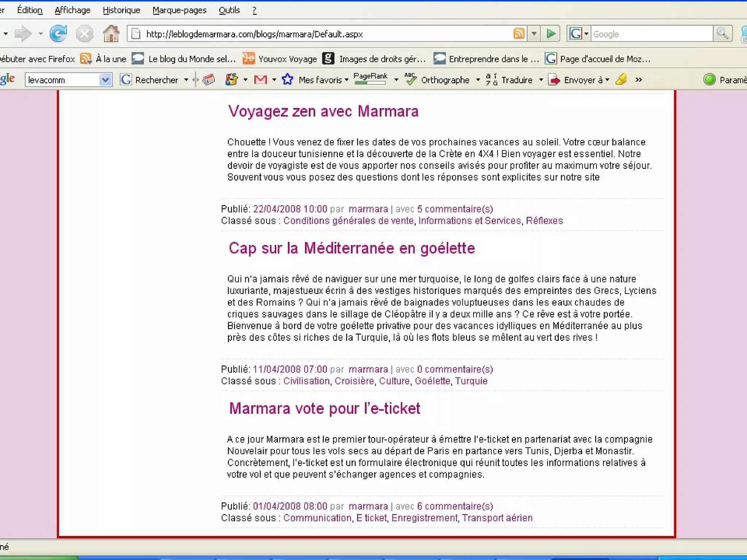
Task: Click the '5 commentaire(s)' link
Action: [455, 209]
